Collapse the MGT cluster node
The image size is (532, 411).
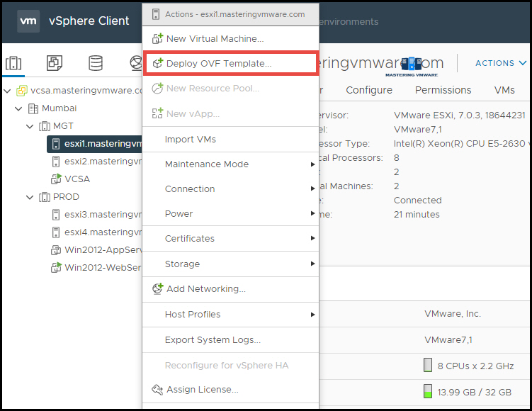tap(30, 126)
